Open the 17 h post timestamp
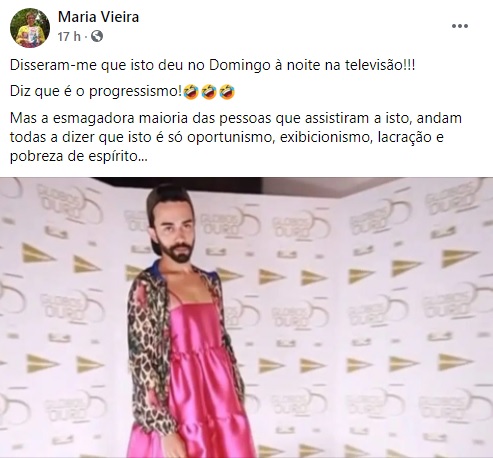This screenshot has width=493, height=458. tap(69, 36)
